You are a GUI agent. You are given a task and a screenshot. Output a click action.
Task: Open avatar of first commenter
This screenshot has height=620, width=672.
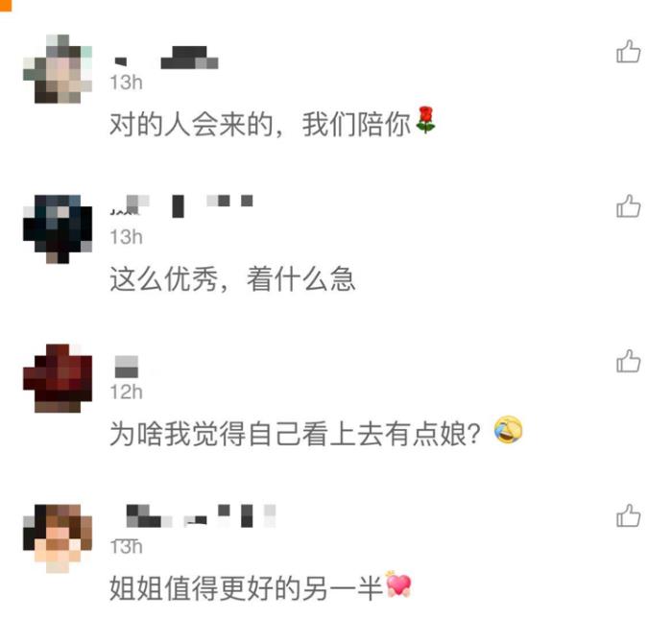pyautogui.click(x=58, y=68)
